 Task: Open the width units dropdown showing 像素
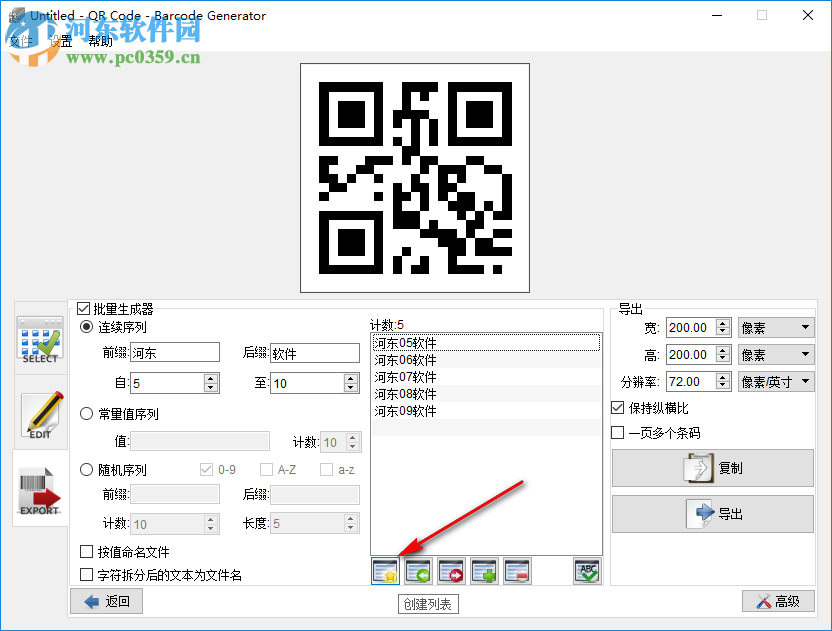pos(776,327)
